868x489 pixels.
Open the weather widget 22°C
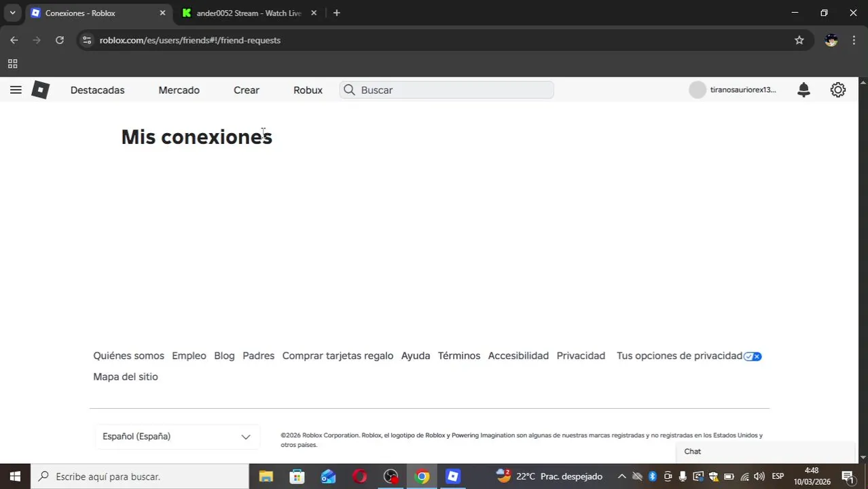click(549, 476)
